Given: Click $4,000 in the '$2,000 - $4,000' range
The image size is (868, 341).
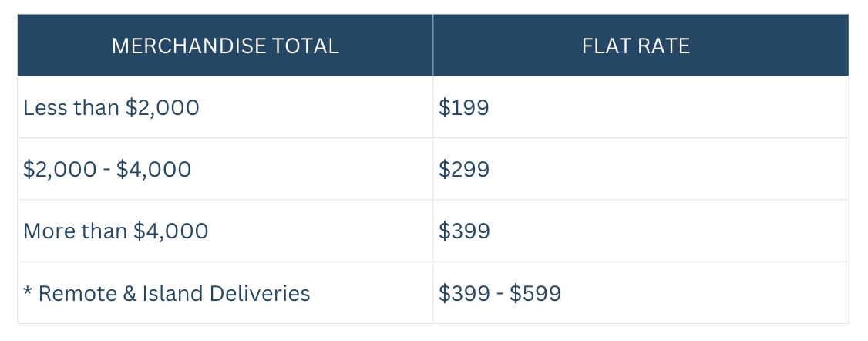Looking at the screenshot, I should point(154,169).
